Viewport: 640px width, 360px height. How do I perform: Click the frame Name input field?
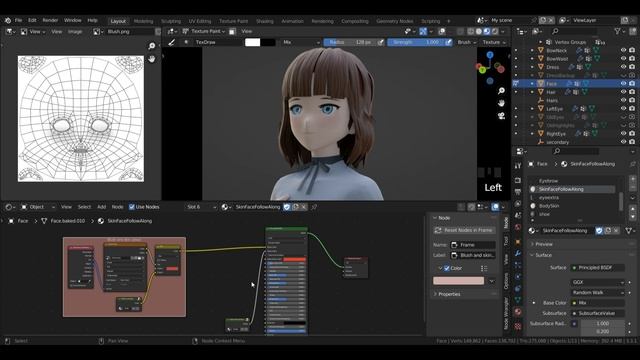tap(473, 245)
